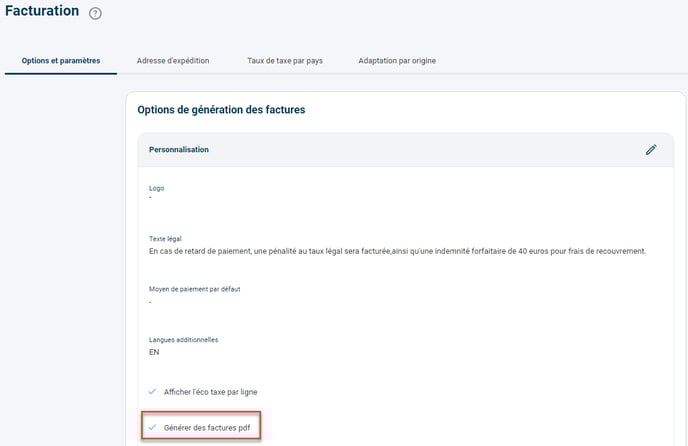Select the Options et paramètres tab
The image size is (688, 446).
61,61
